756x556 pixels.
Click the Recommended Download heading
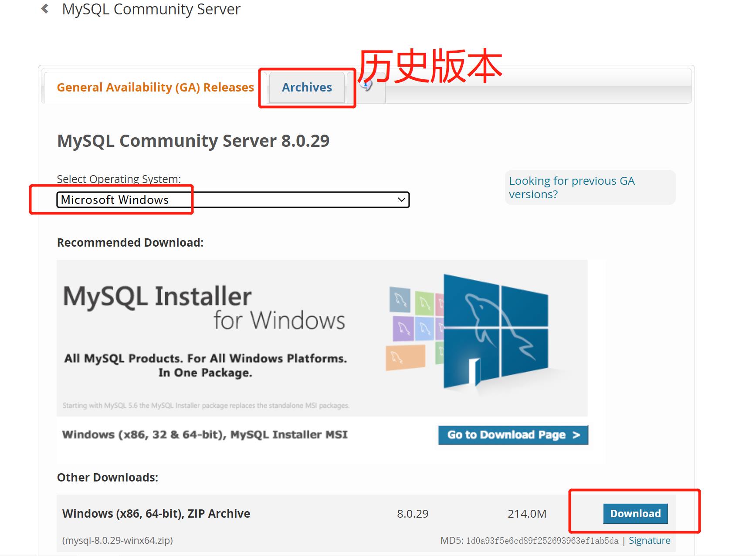[x=130, y=243]
